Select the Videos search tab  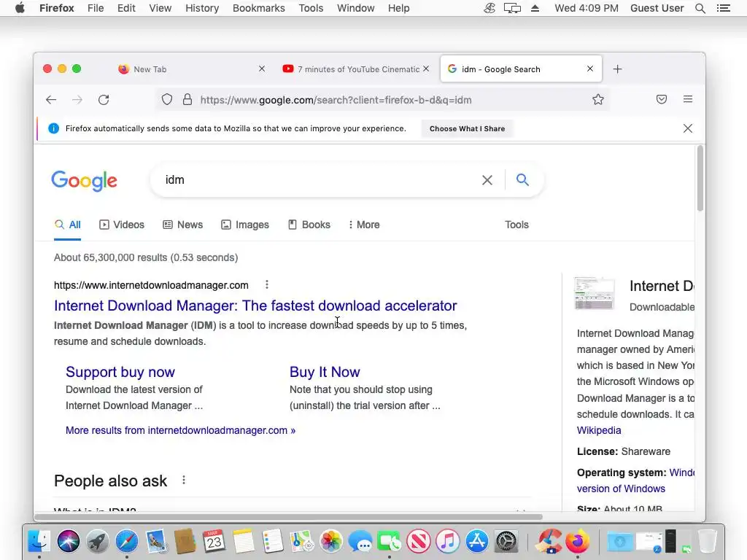click(122, 225)
